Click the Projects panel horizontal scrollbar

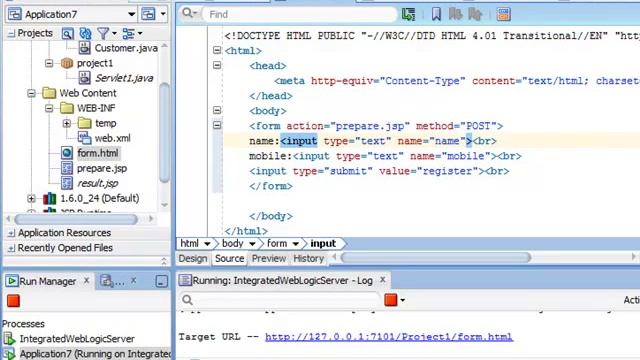click(76, 219)
